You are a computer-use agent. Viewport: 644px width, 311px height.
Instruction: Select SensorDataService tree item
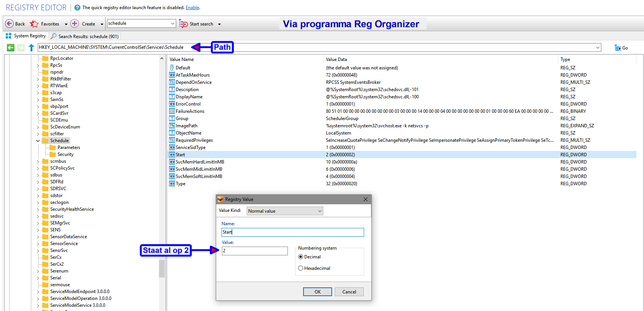pyautogui.click(x=69, y=237)
